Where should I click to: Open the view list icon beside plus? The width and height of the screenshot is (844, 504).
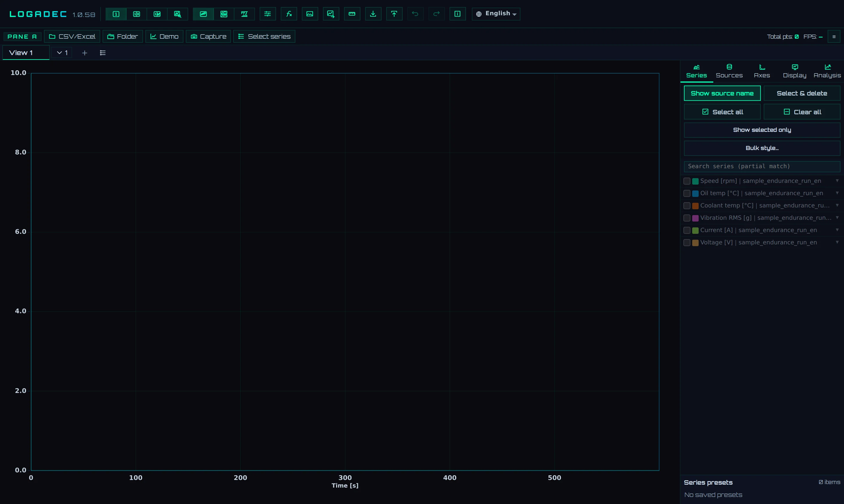103,53
